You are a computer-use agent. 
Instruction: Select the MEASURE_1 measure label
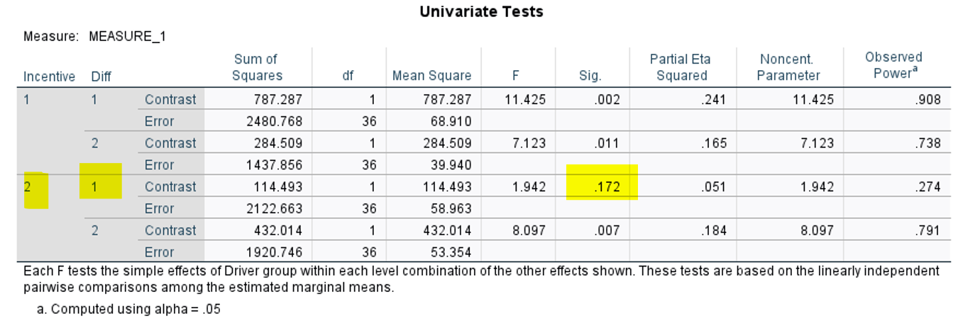pos(127,36)
